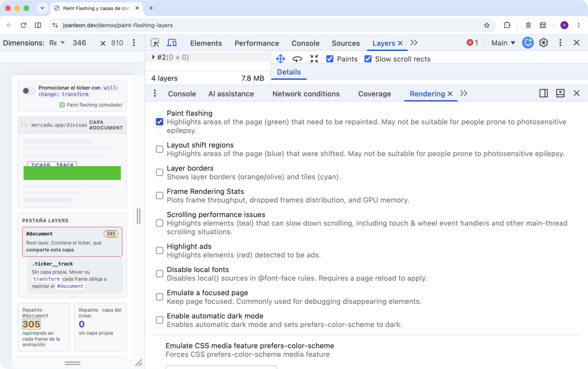Click the trash can extension icon in toolbar
This screenshot has height=369, width=588.
coord(528,25)
